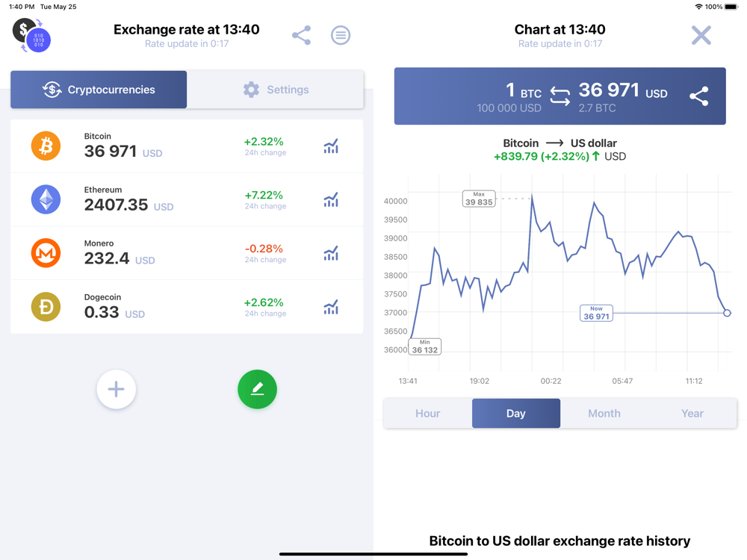Tap the Max 39 835 chart label
747x560 pixels.
479,199
